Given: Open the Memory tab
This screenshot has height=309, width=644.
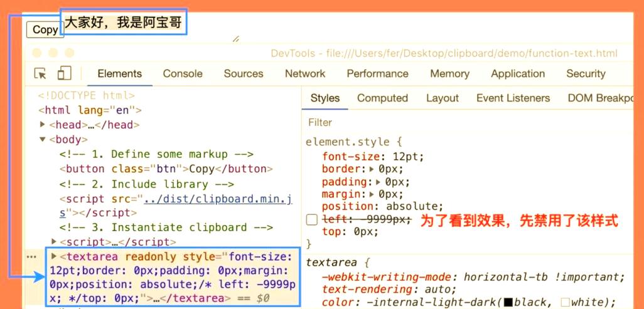Looking at the screenshot, I should tap(449, 74).
